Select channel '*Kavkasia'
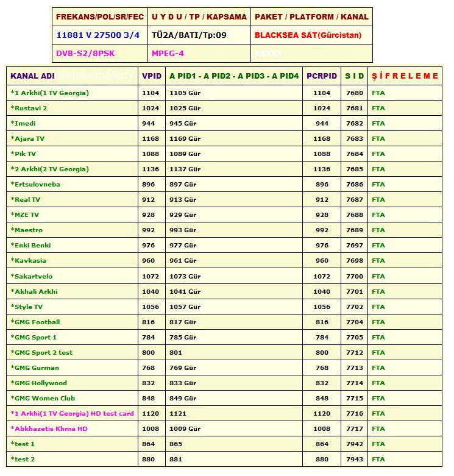454x476 pixels. (x=29, y=260)
